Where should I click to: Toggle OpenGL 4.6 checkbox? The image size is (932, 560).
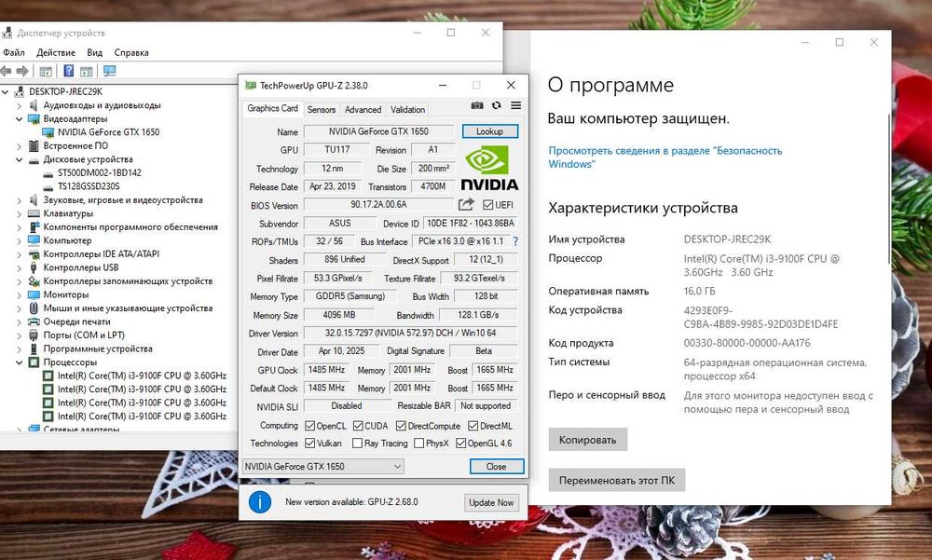[x=460, y=443]
